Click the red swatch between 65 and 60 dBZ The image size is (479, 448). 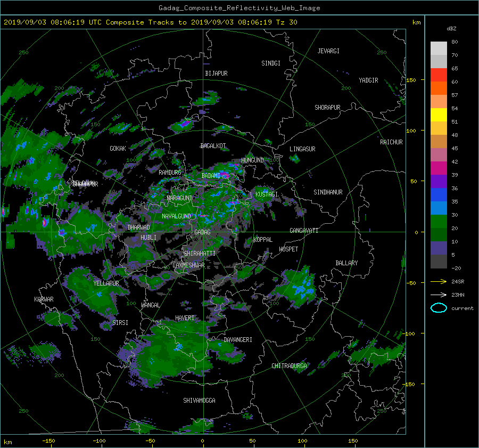[x=439, y=75]
